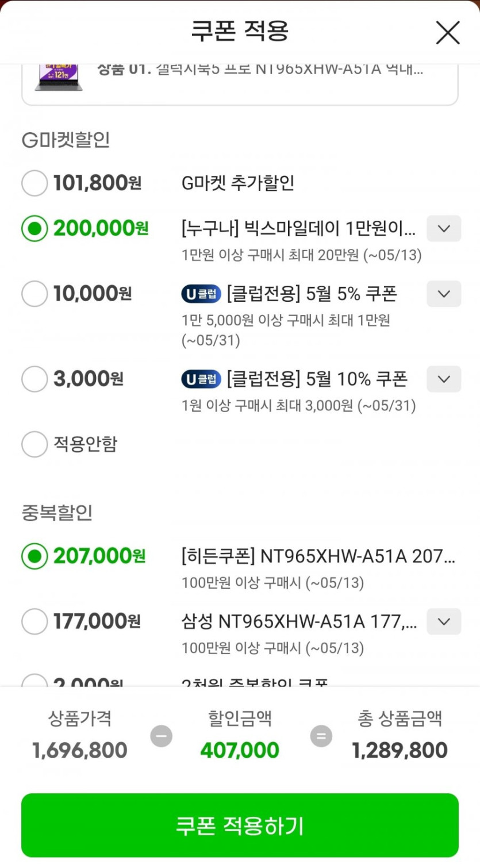Click the minus icon before 할인금액
Viewport: 480px width, 868px height.
(x=161, y=736)
